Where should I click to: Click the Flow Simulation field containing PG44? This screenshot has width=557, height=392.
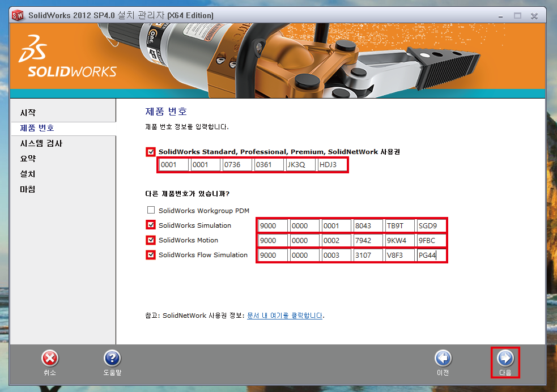click(x=431, y=255)
